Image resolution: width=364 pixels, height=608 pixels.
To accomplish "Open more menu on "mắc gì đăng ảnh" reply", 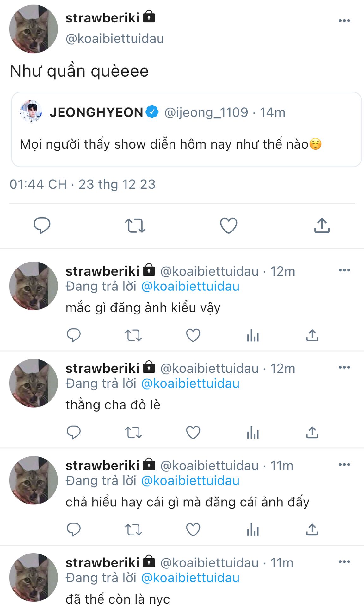I will [x=344, y=270].
